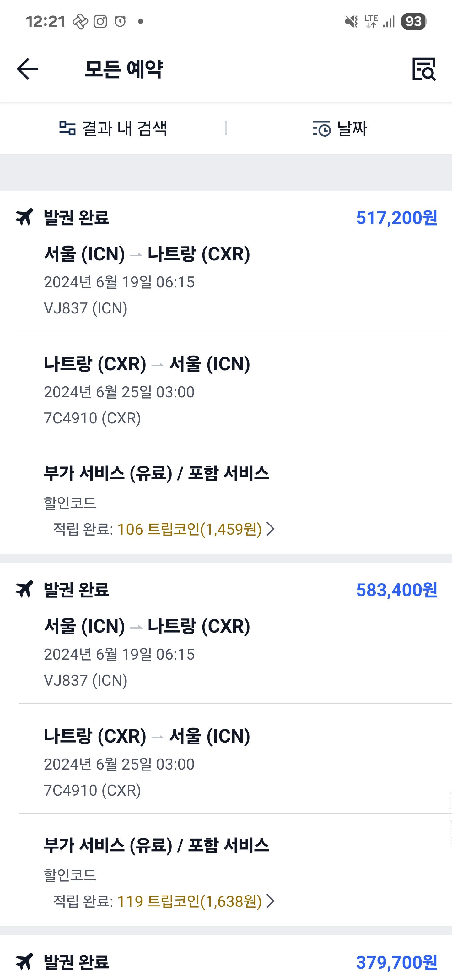Tap the Instagram notification icon in status bar
The height and width of the screenshot is (980, 452).
pyautogui.click(x=100, y=22)
